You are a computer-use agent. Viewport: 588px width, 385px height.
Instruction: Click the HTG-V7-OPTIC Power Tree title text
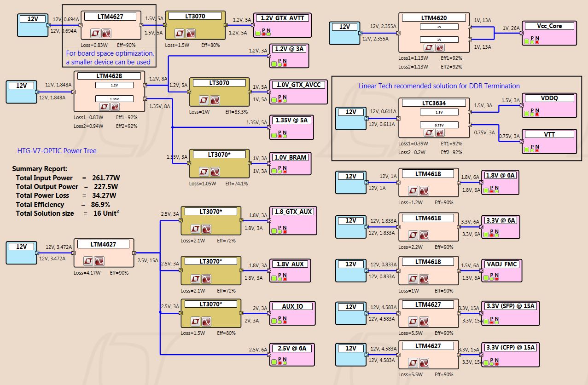pyautogui.click(x=57, y=150)
